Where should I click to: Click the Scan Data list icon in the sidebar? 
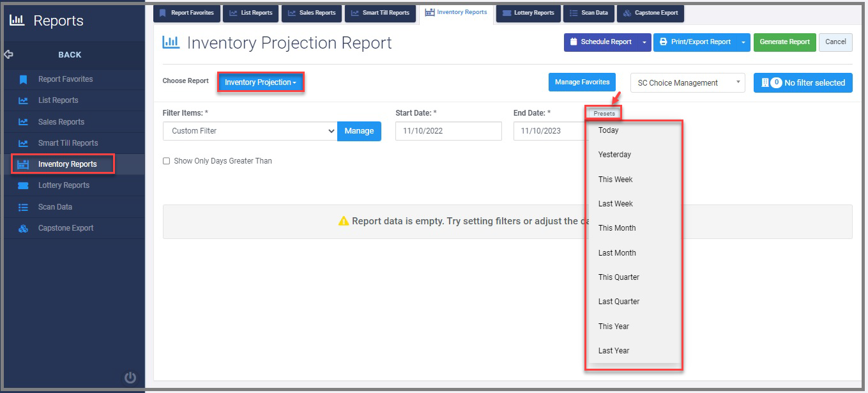pos(23,207)
